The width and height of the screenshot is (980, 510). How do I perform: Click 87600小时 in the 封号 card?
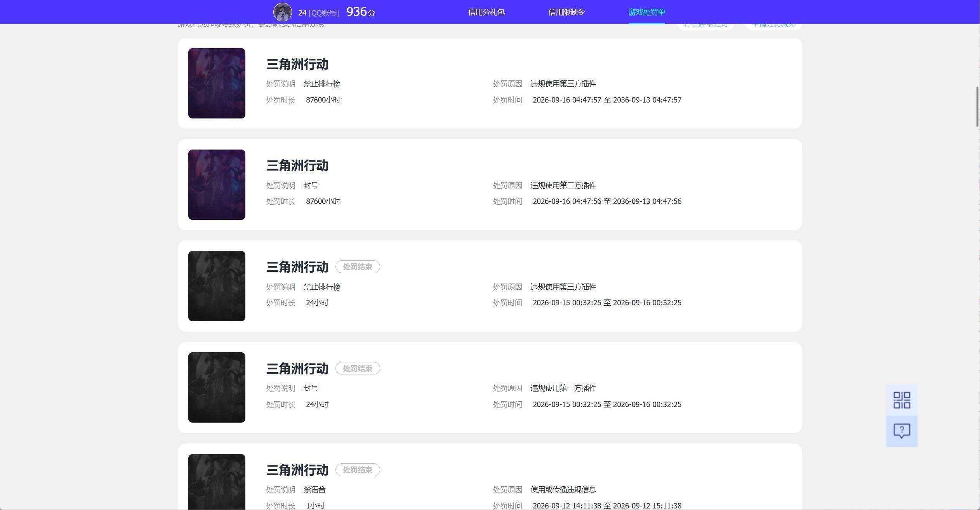click(x=323, y=201)
